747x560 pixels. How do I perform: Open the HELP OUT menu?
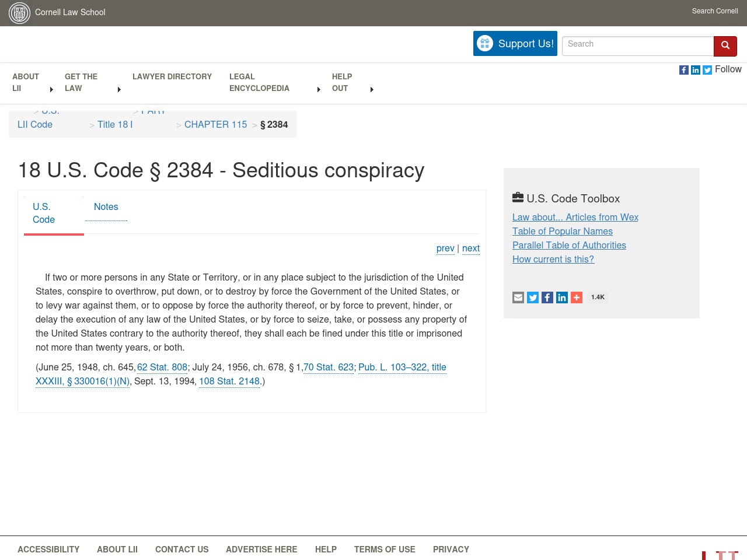pyautogui.click(x=342, y=82)
